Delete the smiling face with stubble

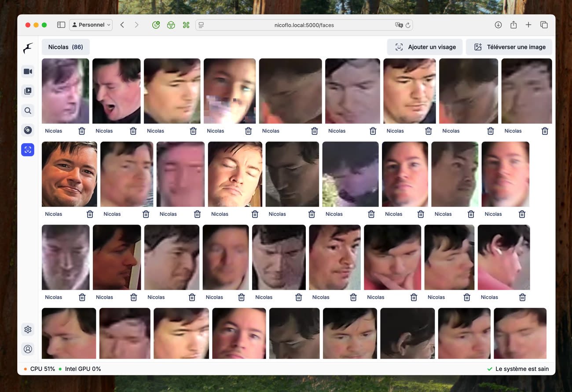click(90, 214)
